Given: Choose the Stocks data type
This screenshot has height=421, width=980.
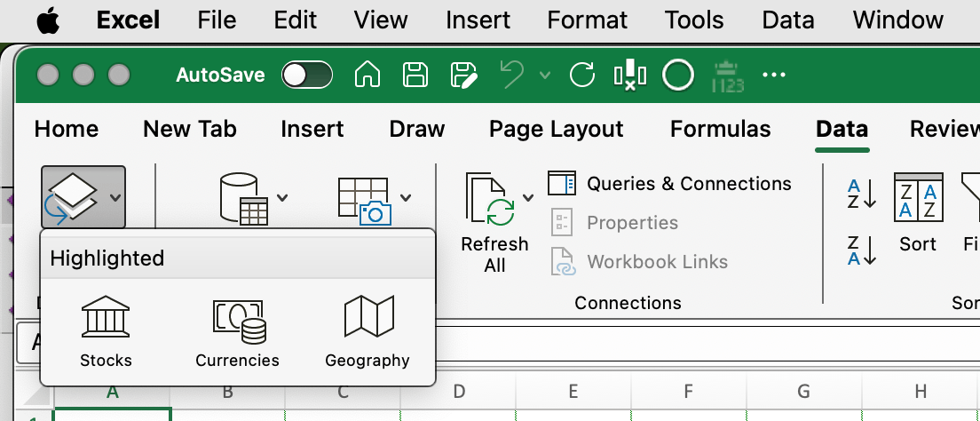Looking at the screenshot, I should (x=106, y=331).
